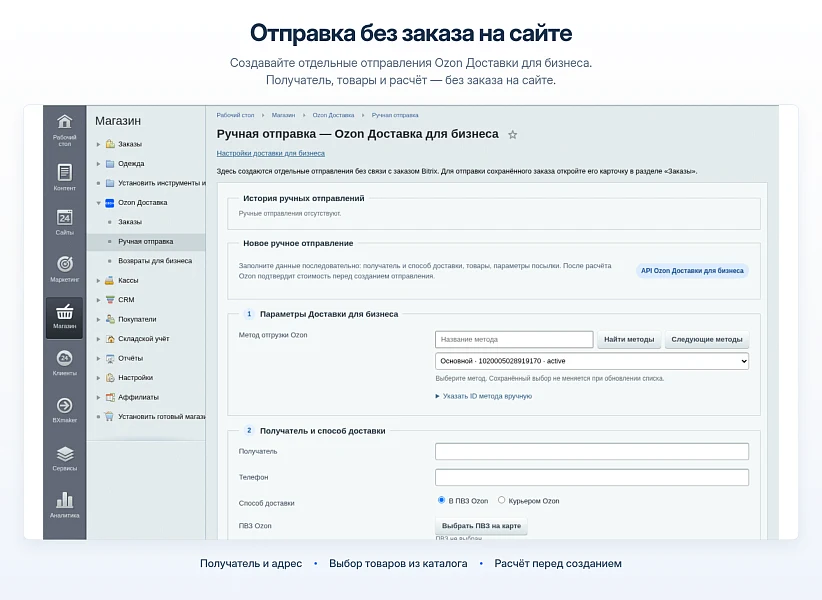Open Настройки доставки для бизнеса link
This screenshot has width=822, height=600.
pyautogui.click(x=271, y=154)
